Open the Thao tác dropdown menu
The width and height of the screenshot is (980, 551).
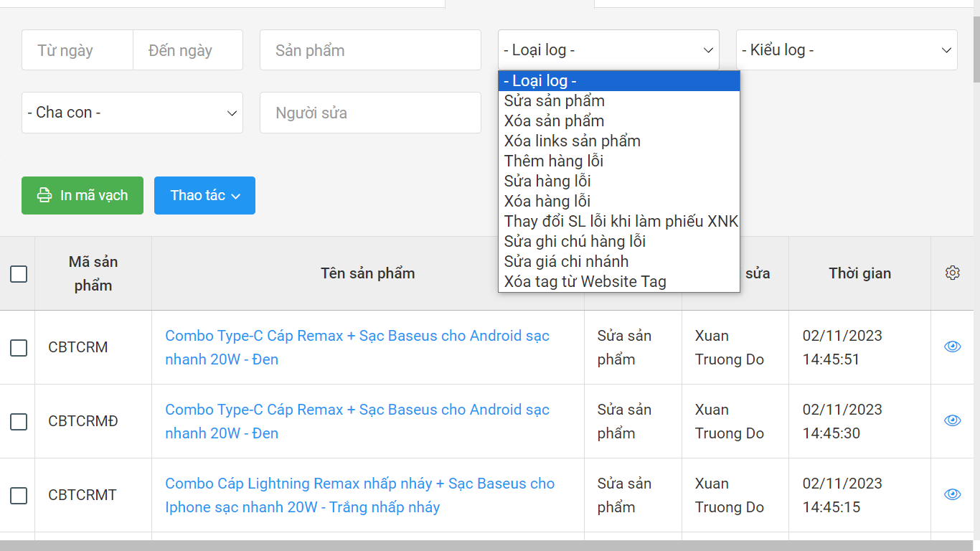pyautogui.click(x=204, y=195)
